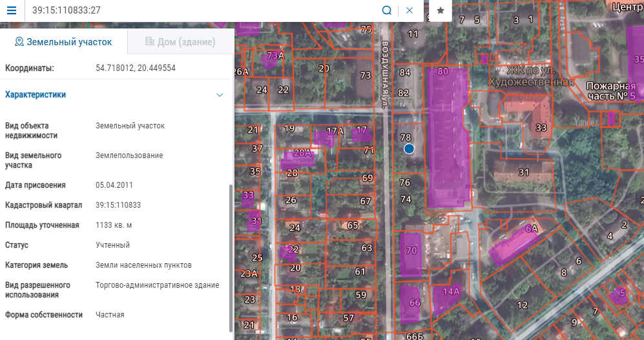The width and height of the screenshot is (644, 340).
Task: Open the hamburger menu
Action: [12, 10]
